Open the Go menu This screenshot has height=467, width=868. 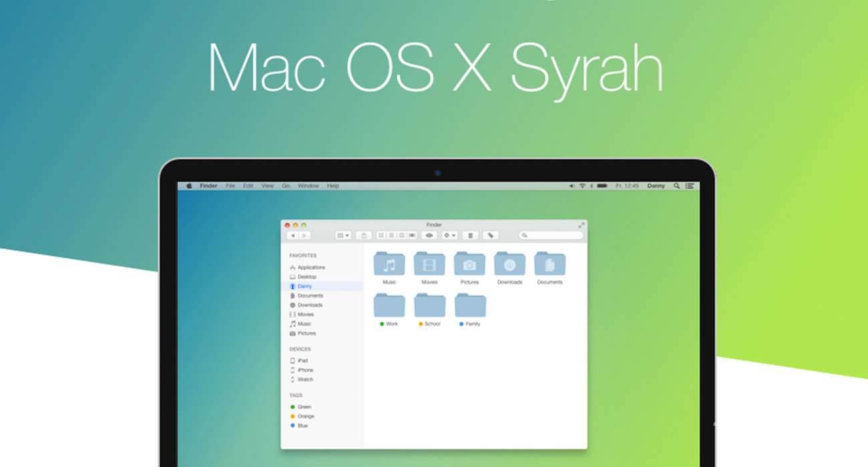(286, 186)
